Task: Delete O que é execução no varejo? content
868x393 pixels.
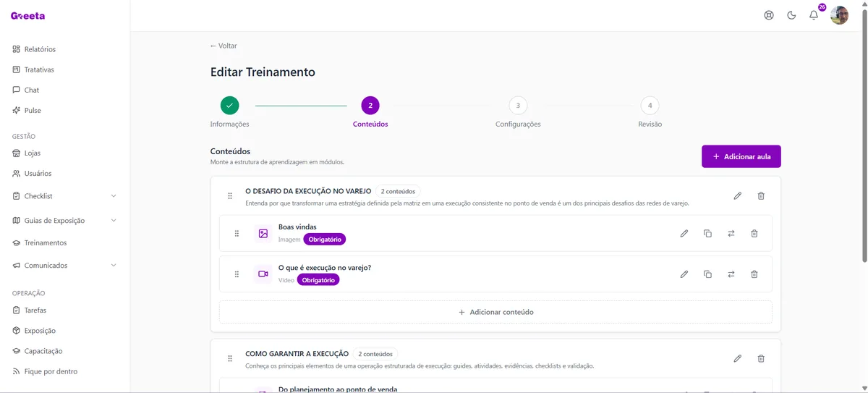Action: click(754, 274)
